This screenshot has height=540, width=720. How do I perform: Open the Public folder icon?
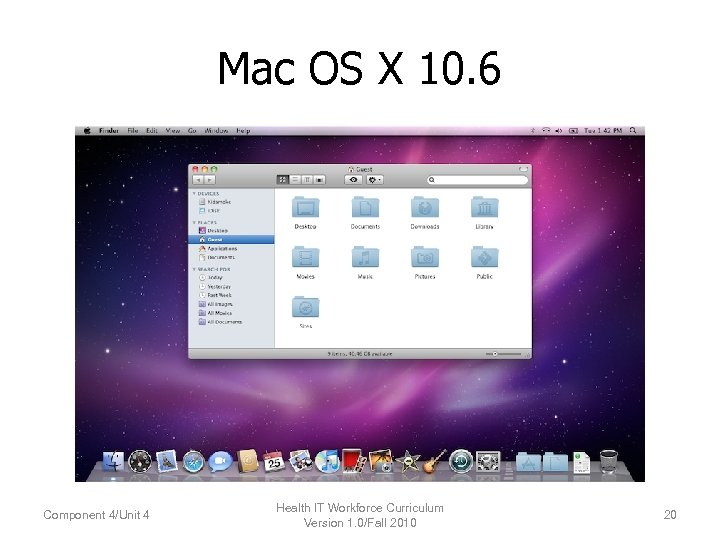(x=484, y=257)
